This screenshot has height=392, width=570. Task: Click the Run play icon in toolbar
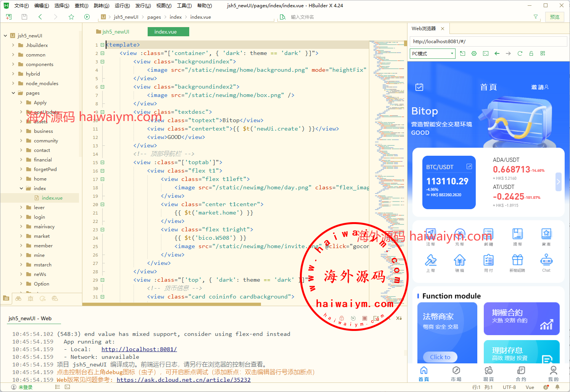pyautogui.click(x=87, y=17)
